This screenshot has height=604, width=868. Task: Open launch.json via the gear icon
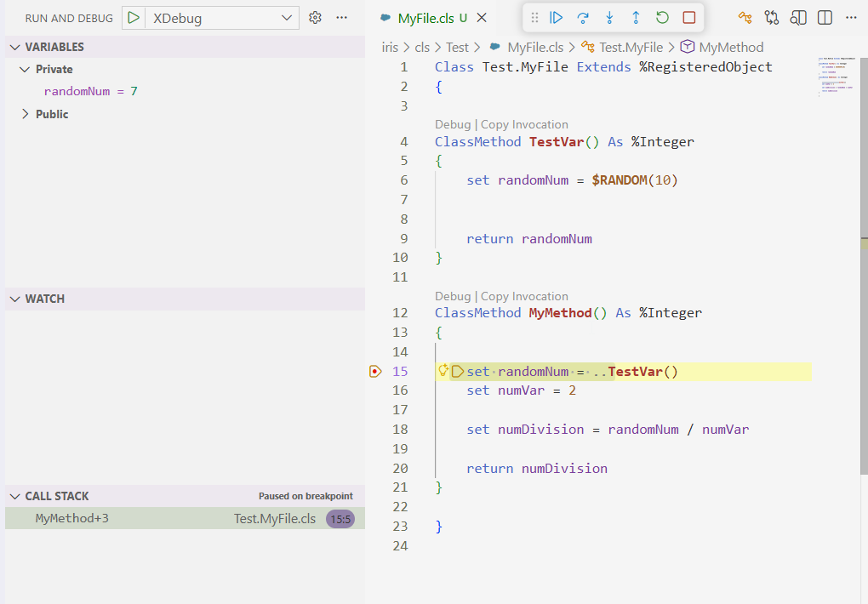pyautogui.click(x=316, y=18)
